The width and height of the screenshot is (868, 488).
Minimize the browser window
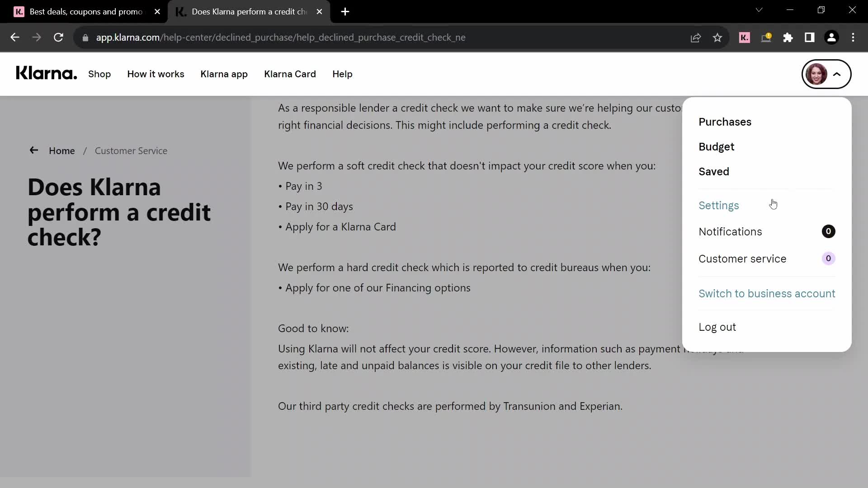click(790, 10)
